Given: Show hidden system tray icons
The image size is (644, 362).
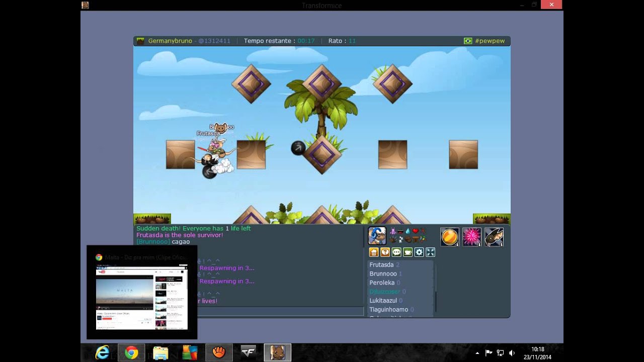Looking at the screenshot, I should pos(477,353).
